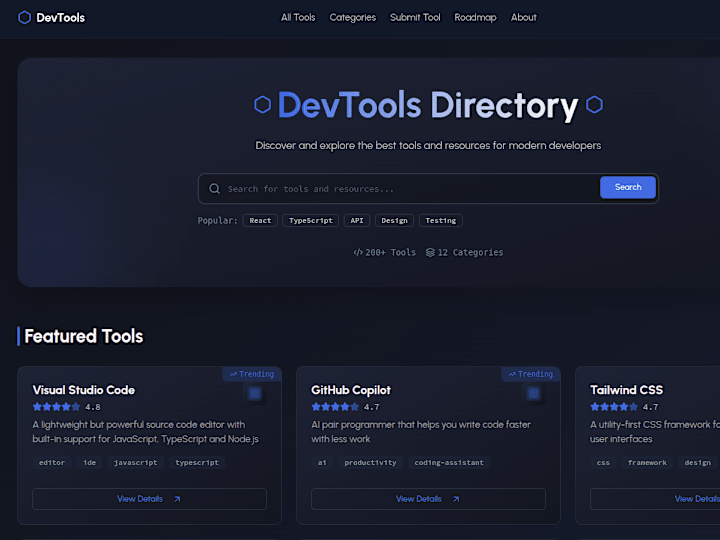The width and height of the screenshot is (720, 540).
Task: Click the 200+ Tools stat text
Action: click(x=390, y=252)
